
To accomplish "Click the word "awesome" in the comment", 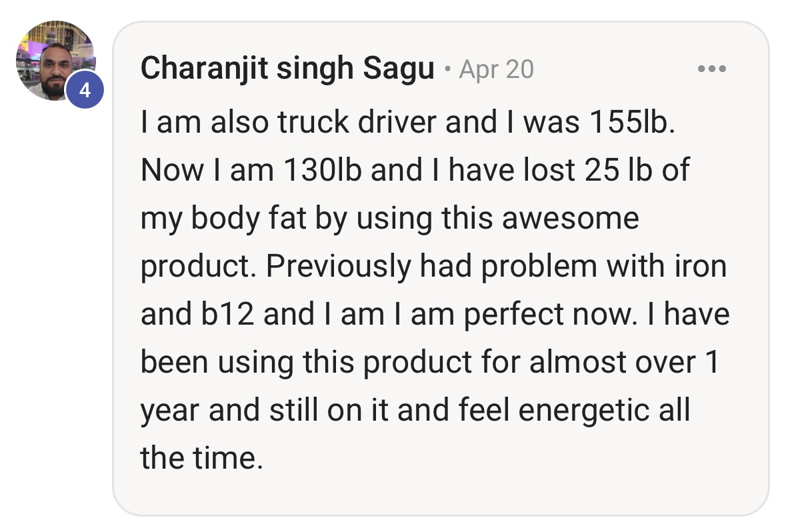I will 570,218.
